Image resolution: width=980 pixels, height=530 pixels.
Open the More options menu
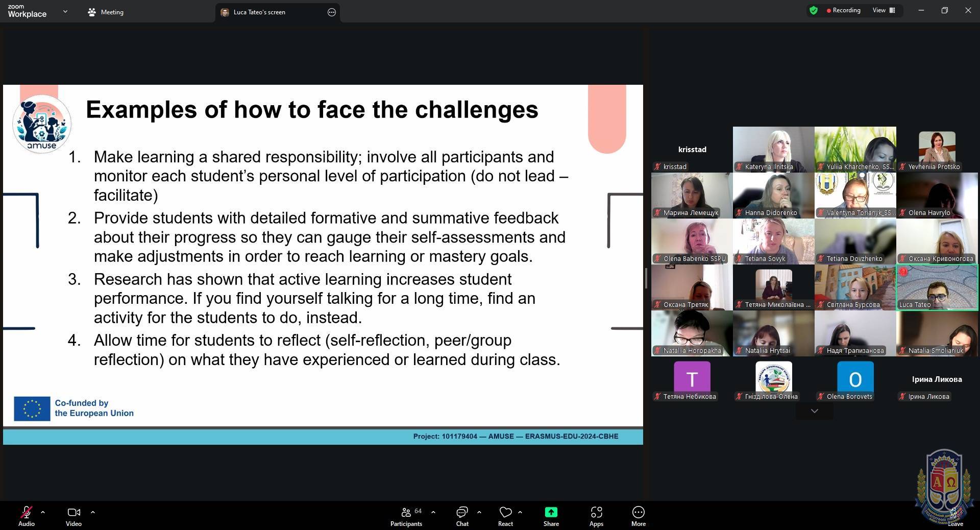pyautogui.click(x=638, y=516)
